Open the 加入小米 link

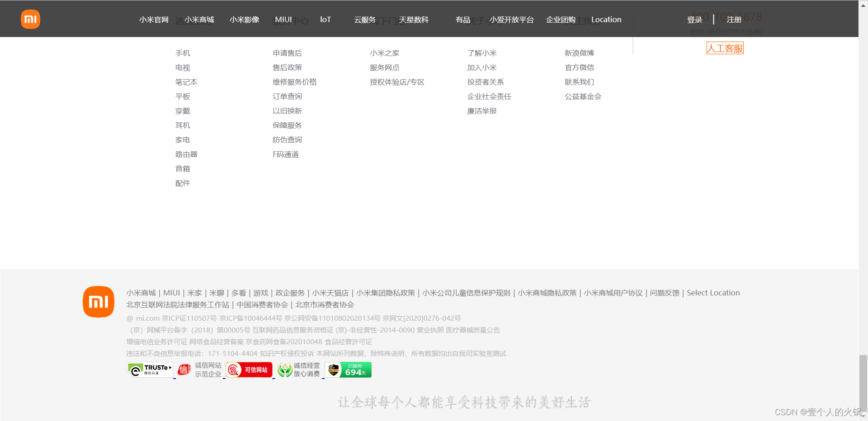tap(482, 68)
